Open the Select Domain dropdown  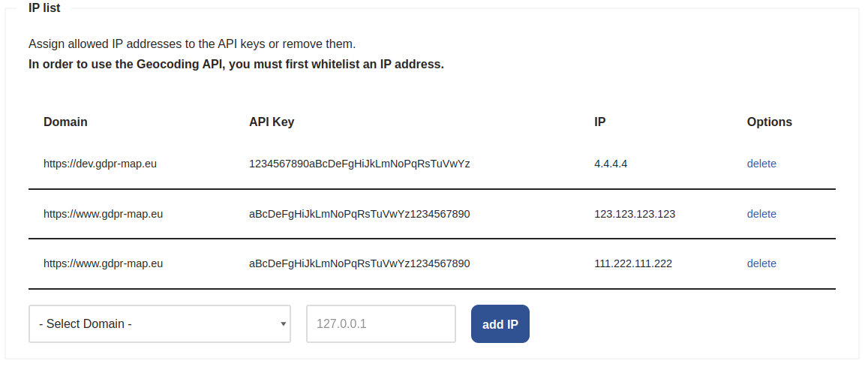point(159,324)
